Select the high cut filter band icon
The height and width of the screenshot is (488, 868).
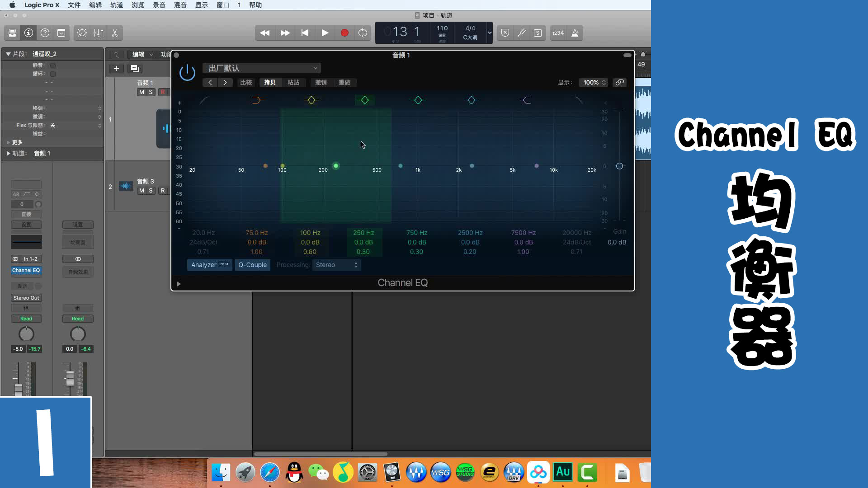(x=578, y=100)
